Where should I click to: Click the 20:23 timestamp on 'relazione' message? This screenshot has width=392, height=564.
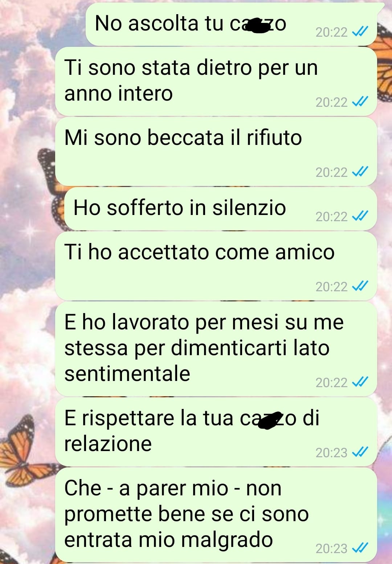tap(331, 453)
